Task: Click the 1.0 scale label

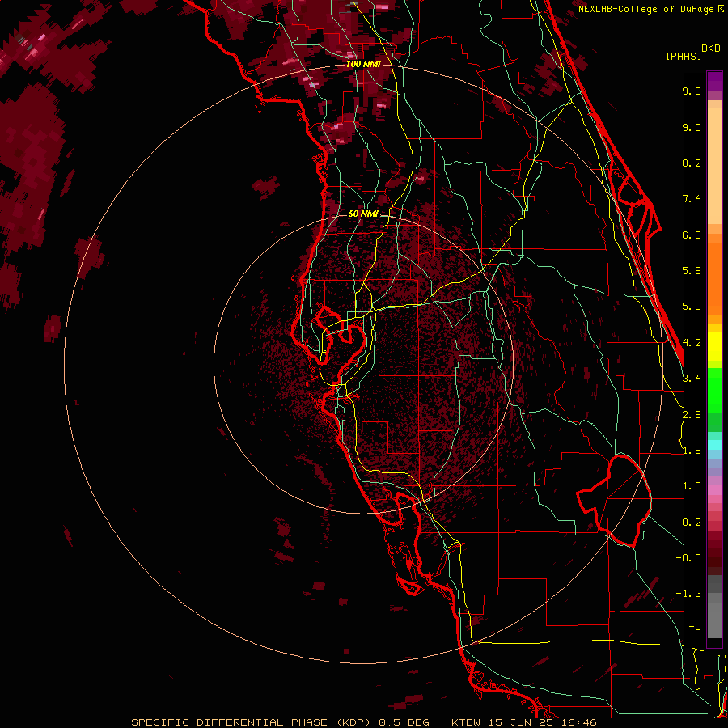Action: tap(692, 486)
